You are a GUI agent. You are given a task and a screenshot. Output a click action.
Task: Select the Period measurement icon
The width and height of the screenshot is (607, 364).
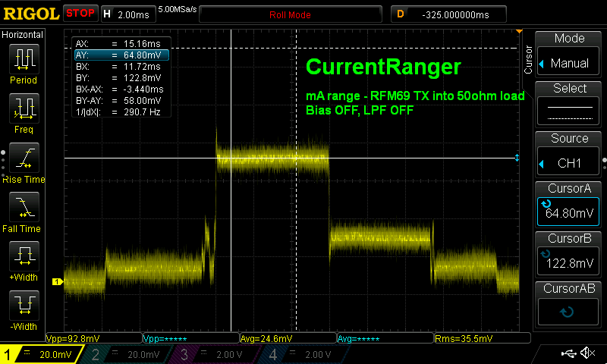click(x=24, y=59)
